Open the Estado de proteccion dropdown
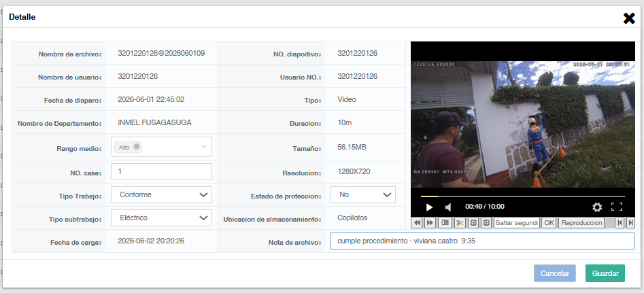Screen dimensions: 644x293 click(x=363, y=195)
